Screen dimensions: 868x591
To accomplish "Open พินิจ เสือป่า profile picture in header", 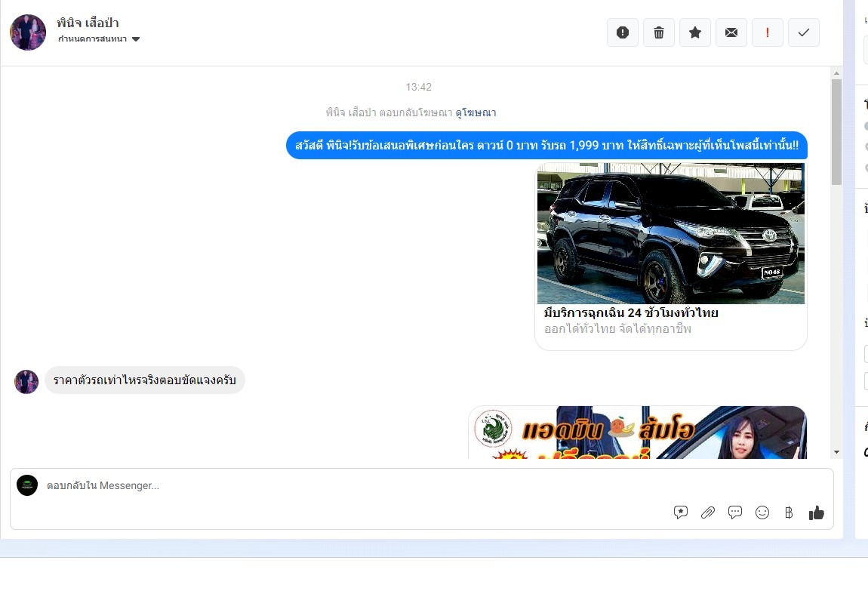I will tap(28, 32).
